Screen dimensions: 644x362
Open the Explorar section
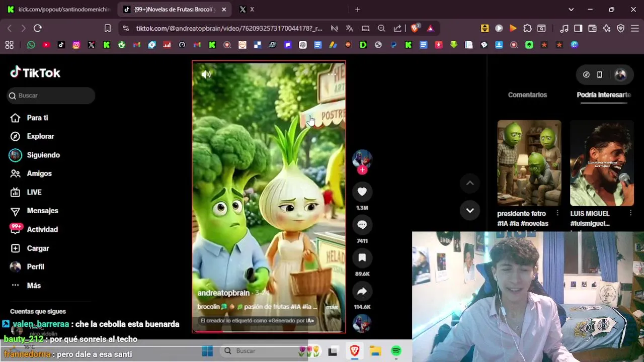click(x=40, y=136)
